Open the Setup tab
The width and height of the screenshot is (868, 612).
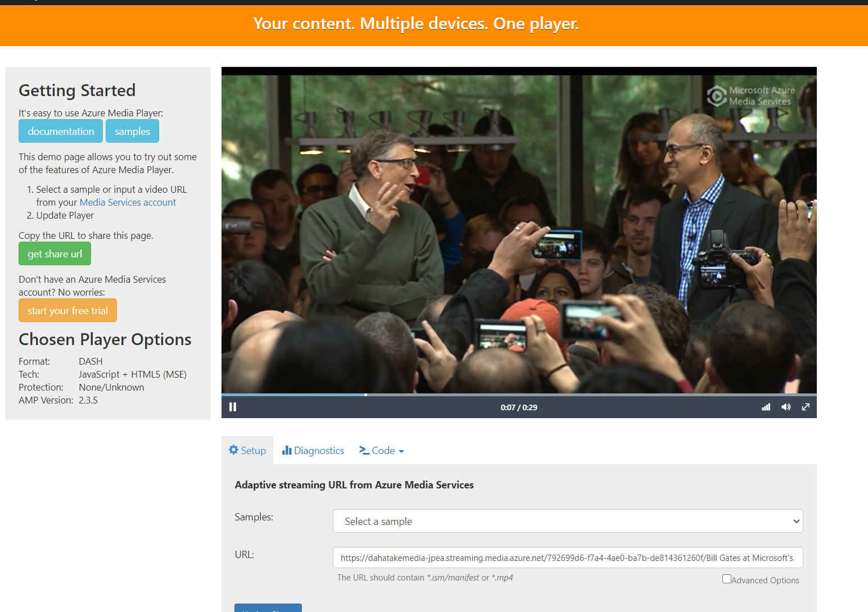247,451
